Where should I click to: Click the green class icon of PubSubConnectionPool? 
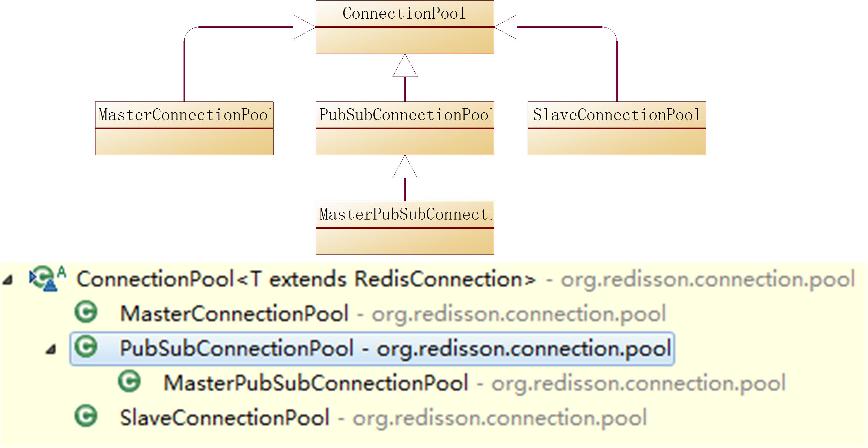point(86,347)
